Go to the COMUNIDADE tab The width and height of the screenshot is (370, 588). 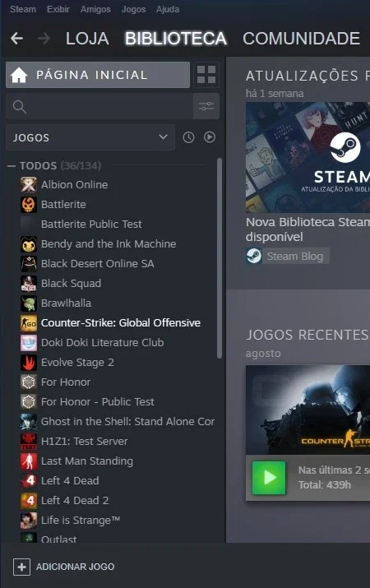(x=302, y=39)
